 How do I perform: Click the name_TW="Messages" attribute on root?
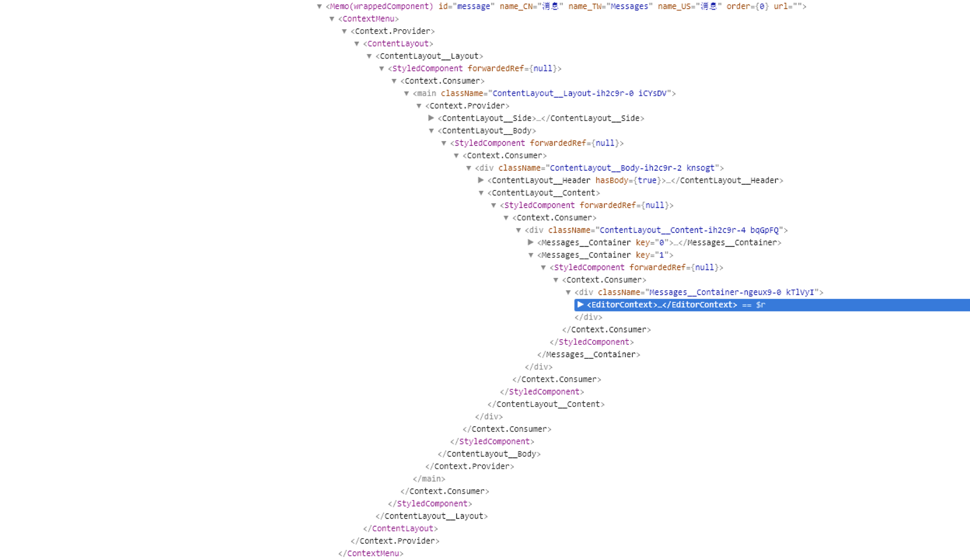pyautogui.click(x=610, y=6)
